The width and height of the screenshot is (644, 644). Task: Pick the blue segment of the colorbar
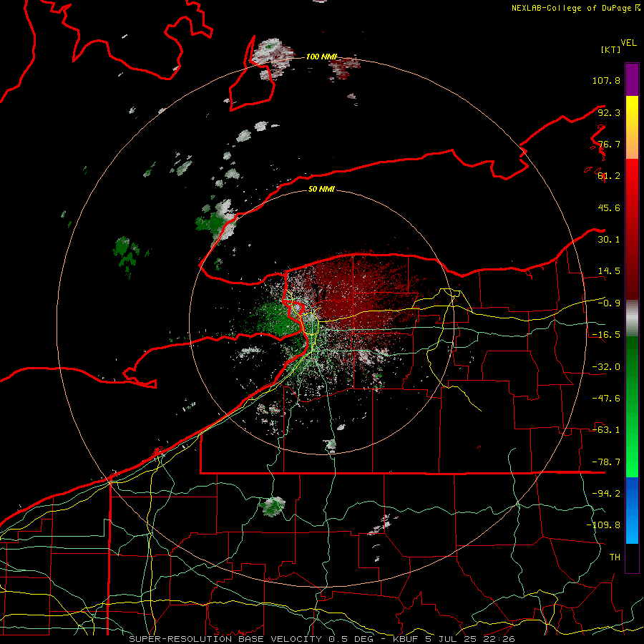coord(632,510)
